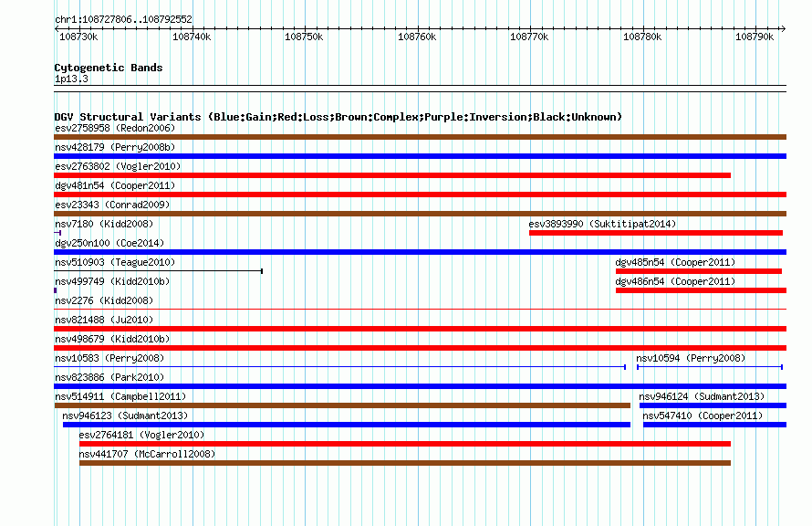This screenshot has width=812, height=526.
Task: Click the 108730k ruler position label
Action: tap(78, 37)
